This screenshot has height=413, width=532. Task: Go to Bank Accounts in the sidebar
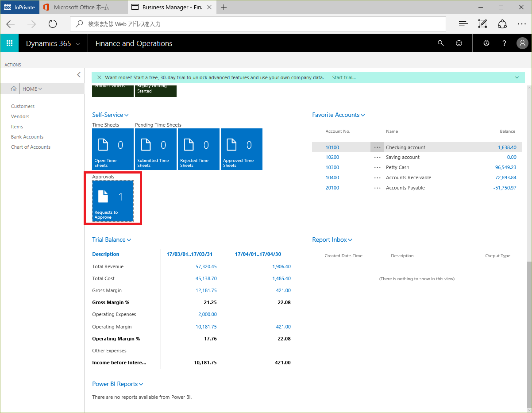click(27, 137)
